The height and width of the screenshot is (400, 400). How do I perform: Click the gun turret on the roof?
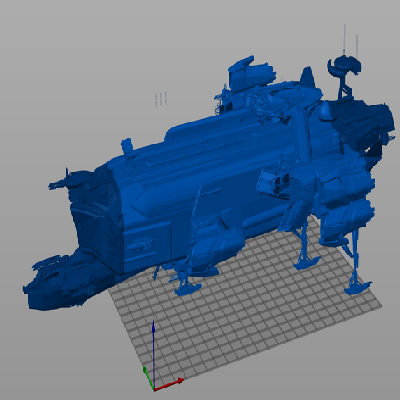(251, 74)
